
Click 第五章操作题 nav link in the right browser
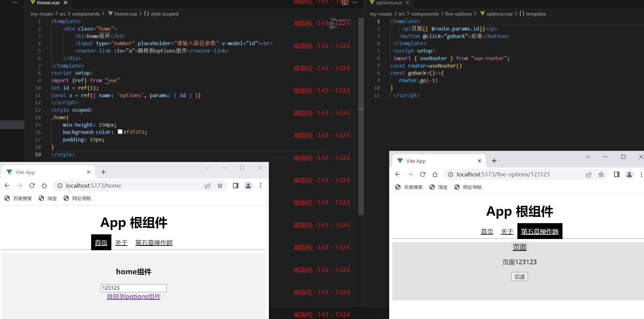[x=540, y=231]
